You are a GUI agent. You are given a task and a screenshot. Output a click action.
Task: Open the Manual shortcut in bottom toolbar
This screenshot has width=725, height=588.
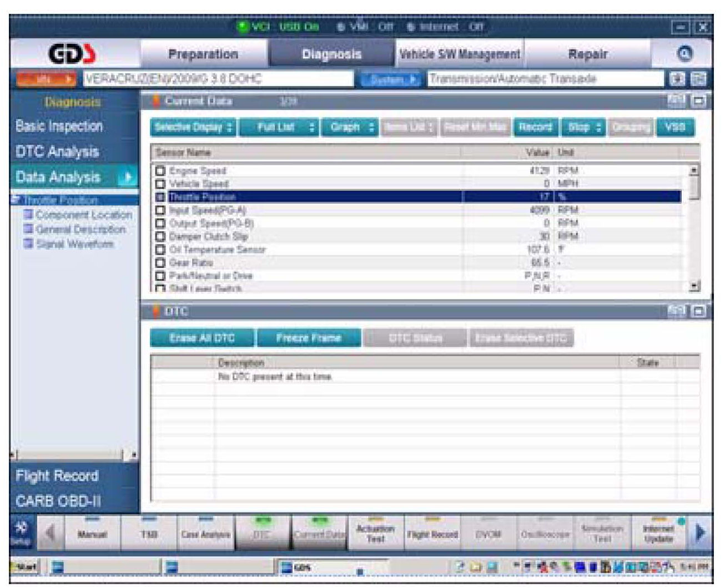pos(92,534)
